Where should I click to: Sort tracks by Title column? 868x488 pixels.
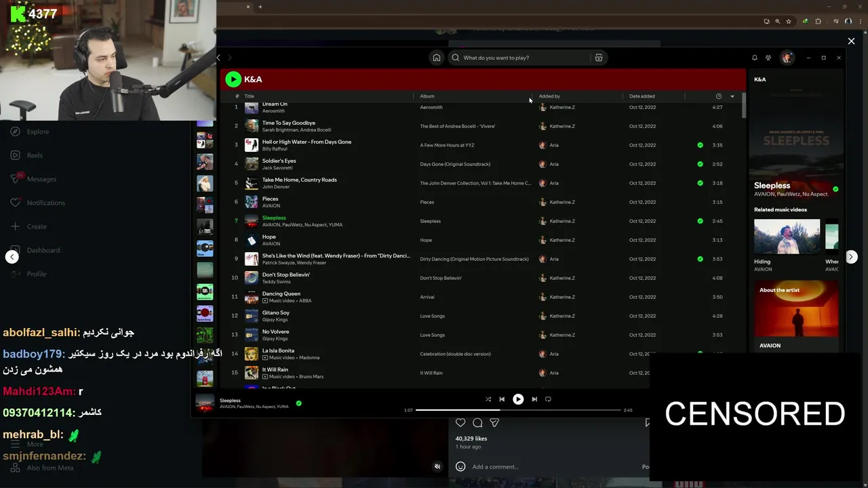click(249, 96)
